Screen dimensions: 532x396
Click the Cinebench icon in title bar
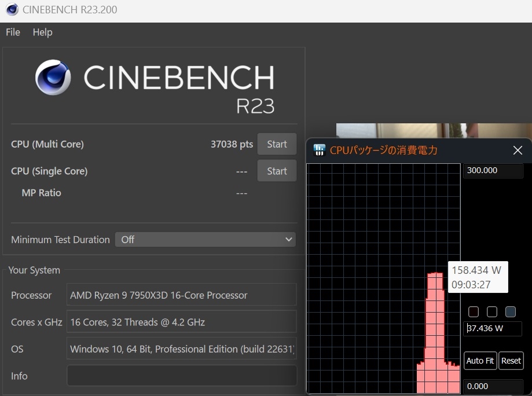coord(12,9)
